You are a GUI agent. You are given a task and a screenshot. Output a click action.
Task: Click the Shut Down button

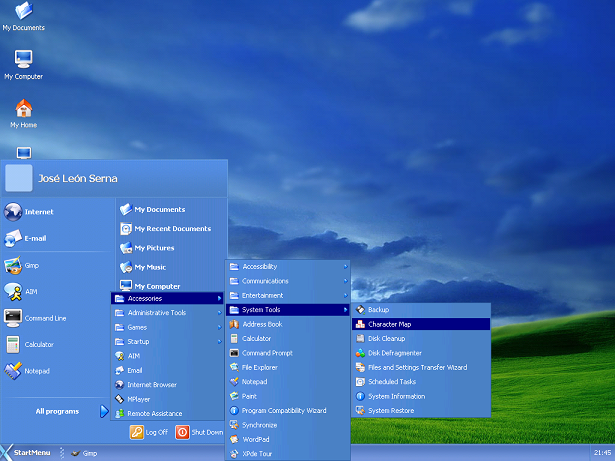coord(199,432)
